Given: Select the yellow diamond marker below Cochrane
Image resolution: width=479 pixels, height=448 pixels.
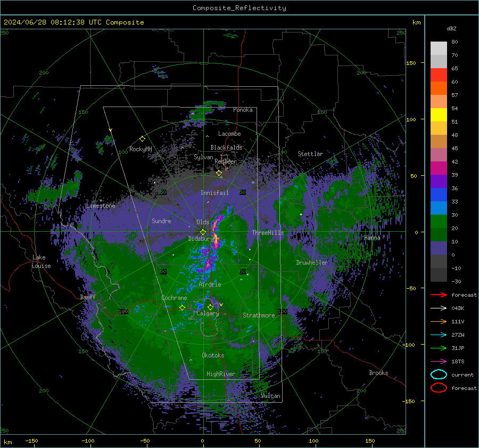Looking at the screenshot, I should (x=182, y=307).
